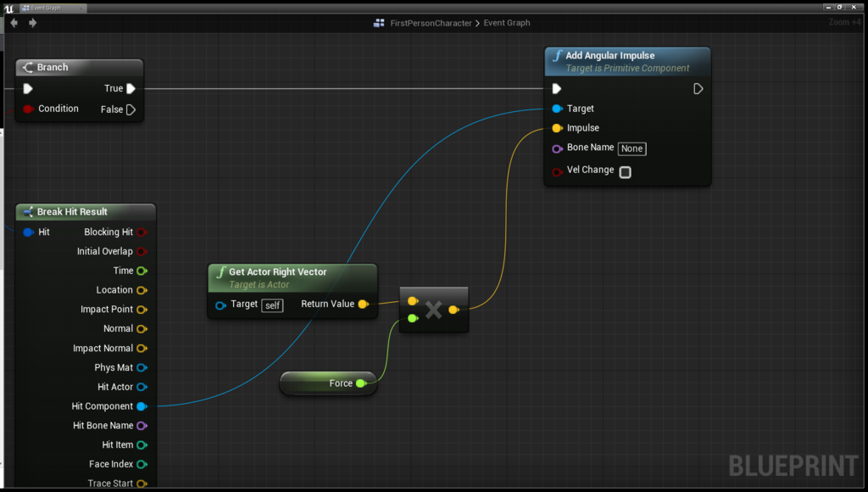Screen dimensions: 868x492
Task: Click the forward navigation arrow
Action: pos(33,23)
